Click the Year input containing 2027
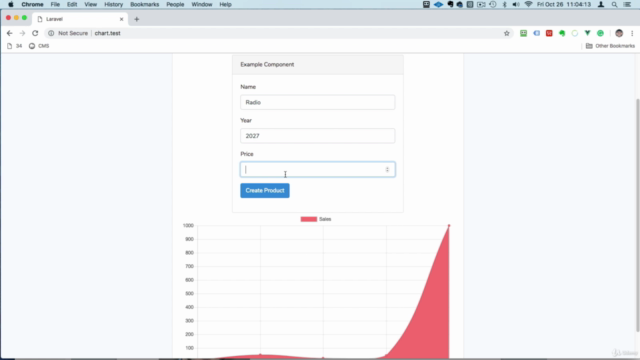640x360 pixels. 318,136
